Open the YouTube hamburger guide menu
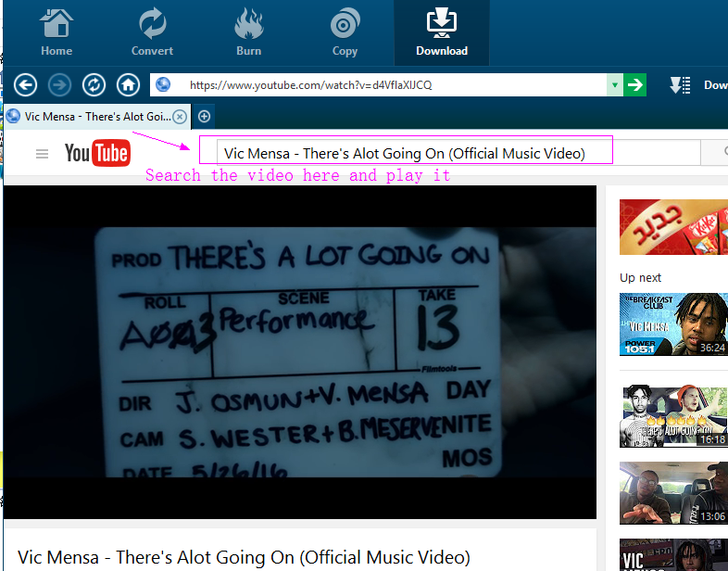The image size is (728, 571). click(x=42, y=154)
